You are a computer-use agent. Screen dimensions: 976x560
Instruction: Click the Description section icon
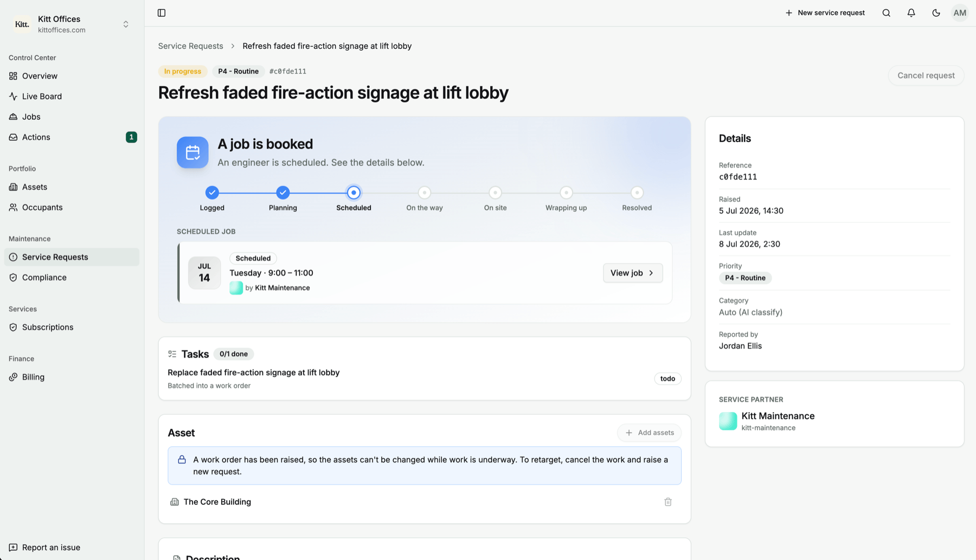point(177,558)
